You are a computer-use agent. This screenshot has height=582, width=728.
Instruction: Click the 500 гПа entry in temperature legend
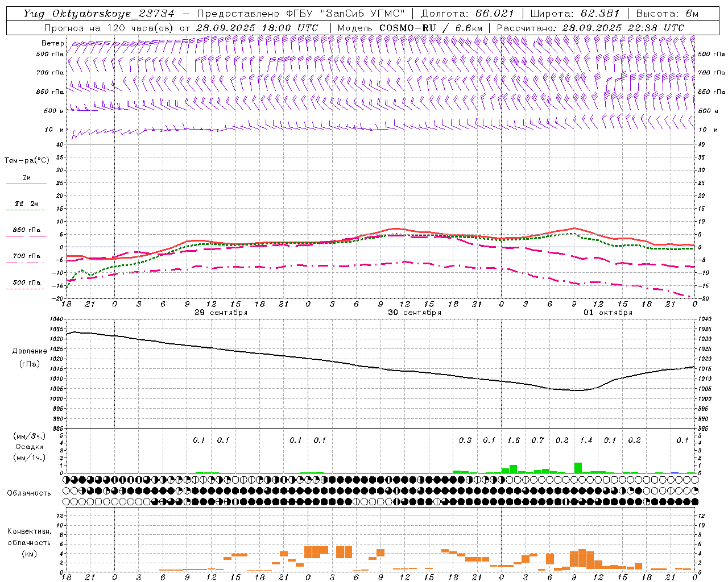(x=26, y=282)
